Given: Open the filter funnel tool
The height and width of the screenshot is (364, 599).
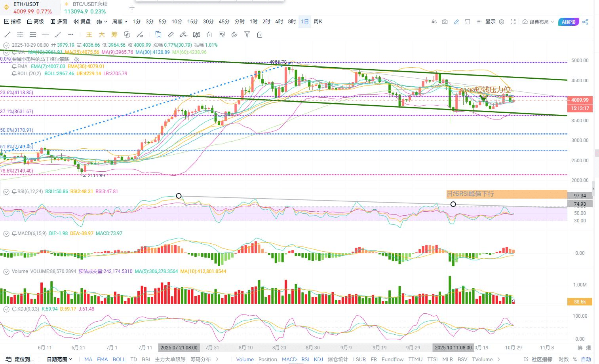Looking at the screenshot, I should coord(247,34).
